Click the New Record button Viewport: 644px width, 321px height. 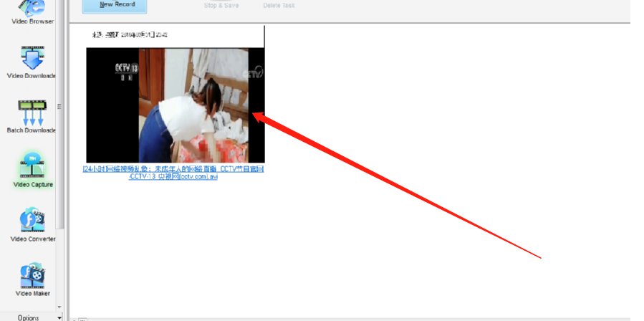point(115,5)
